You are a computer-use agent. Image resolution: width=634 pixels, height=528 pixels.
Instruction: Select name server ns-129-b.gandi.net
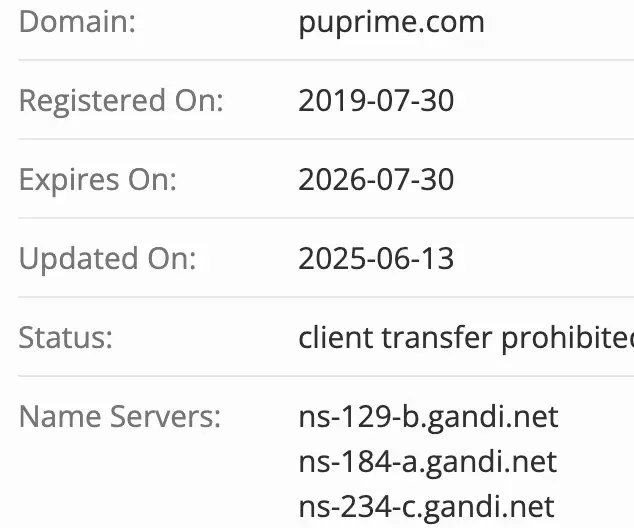point(428,416)
